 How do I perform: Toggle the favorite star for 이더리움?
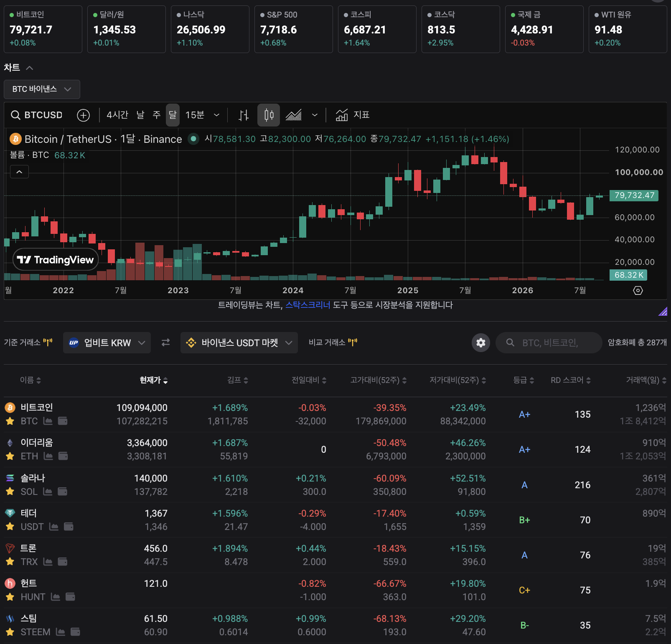10,456
